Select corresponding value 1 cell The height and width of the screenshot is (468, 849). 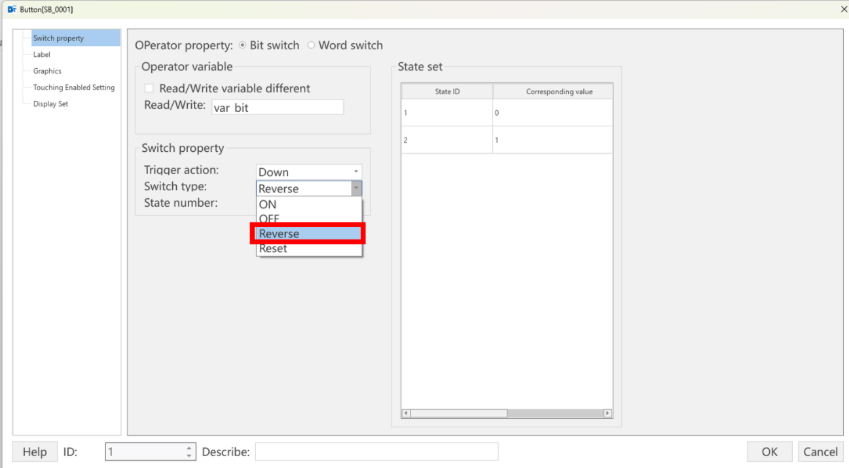coord(553,140)
